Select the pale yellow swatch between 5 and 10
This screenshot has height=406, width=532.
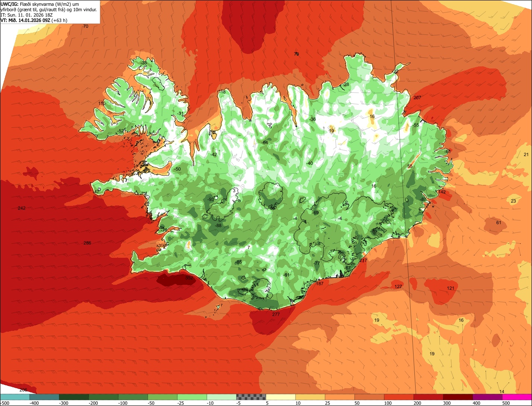click(x=280, y=397)
